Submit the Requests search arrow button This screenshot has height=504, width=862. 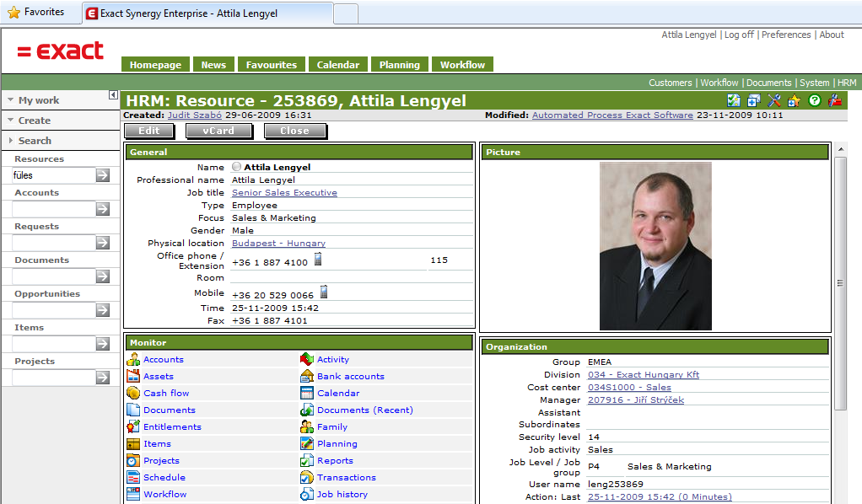click(103, 243)
